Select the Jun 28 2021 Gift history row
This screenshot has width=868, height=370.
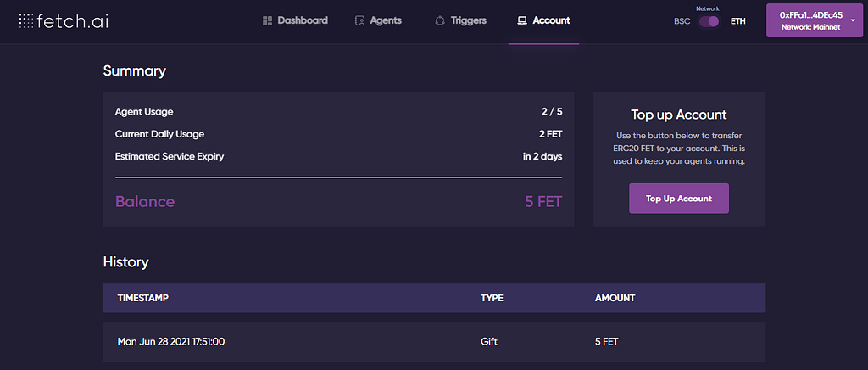pyautogui.click(x=434, y=341)
